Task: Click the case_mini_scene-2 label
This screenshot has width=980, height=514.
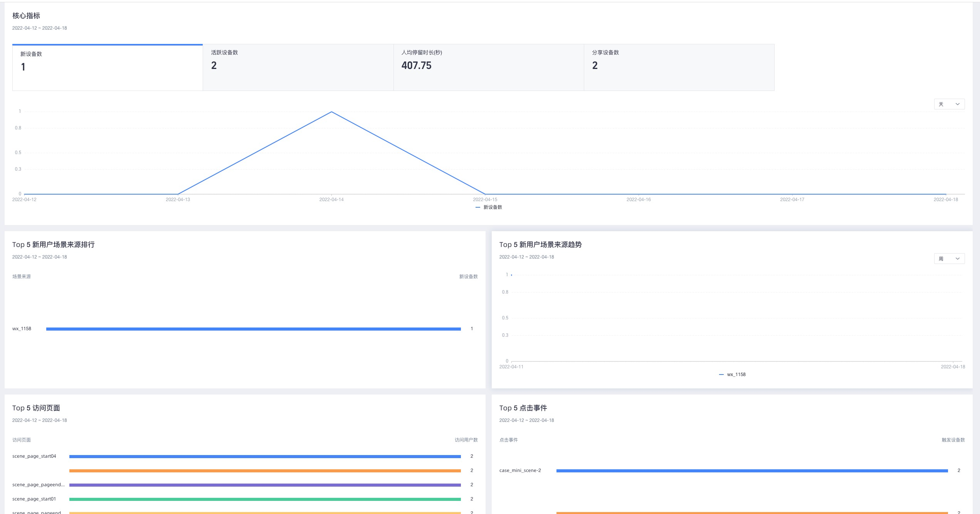Action: tap(520, 470)
